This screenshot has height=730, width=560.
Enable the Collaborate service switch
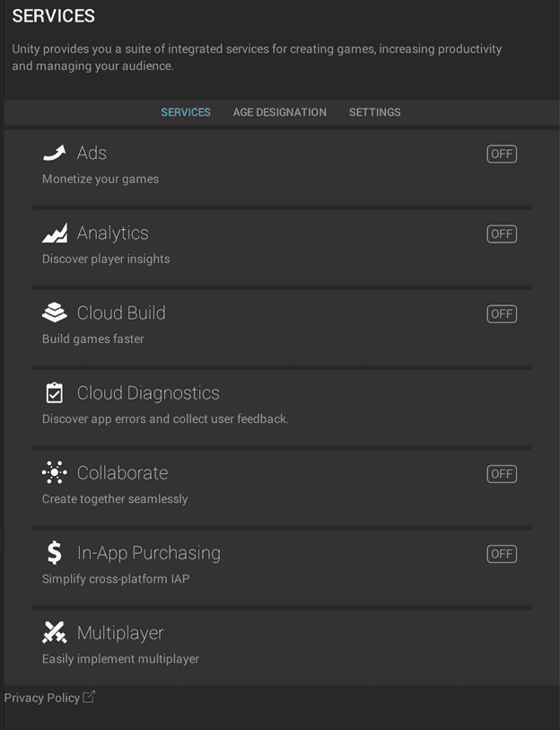coord(501,473)
